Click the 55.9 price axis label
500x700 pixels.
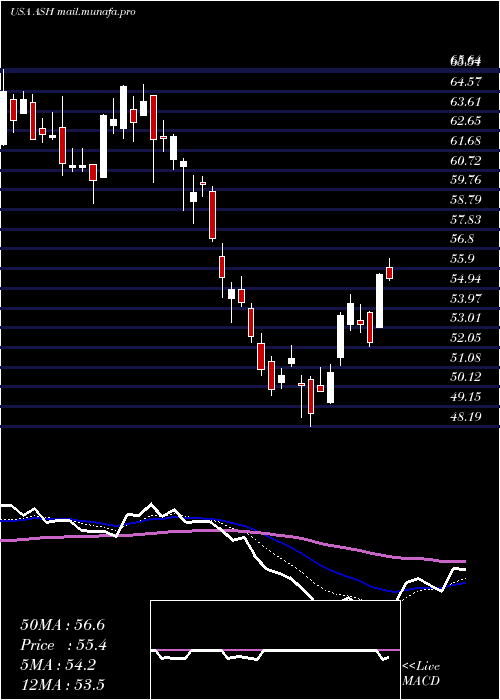462,259
